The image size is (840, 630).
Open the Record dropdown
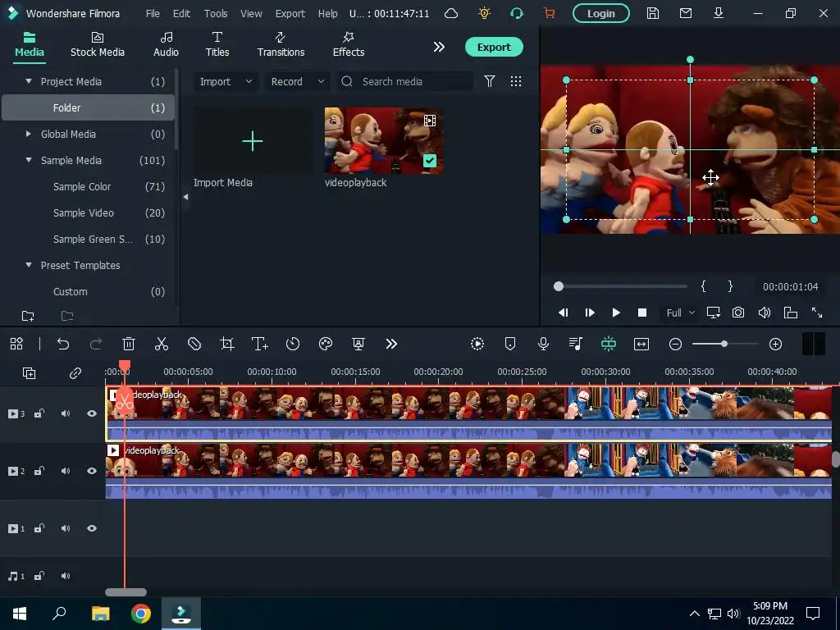(x=296, y=81)
